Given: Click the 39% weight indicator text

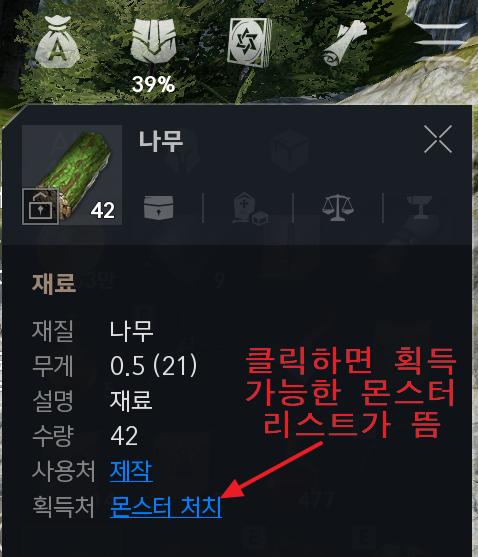Looking at the screenshot, I should pos(153,84).
